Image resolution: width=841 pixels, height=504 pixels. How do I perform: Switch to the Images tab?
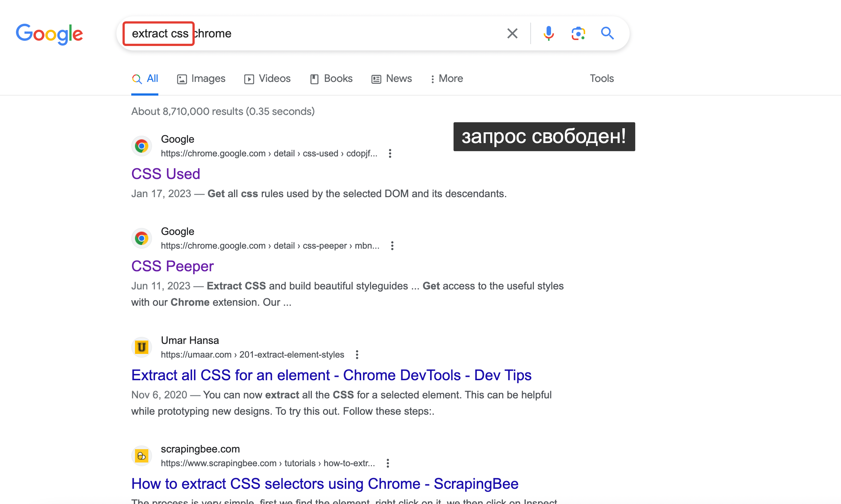pos(201,79)
